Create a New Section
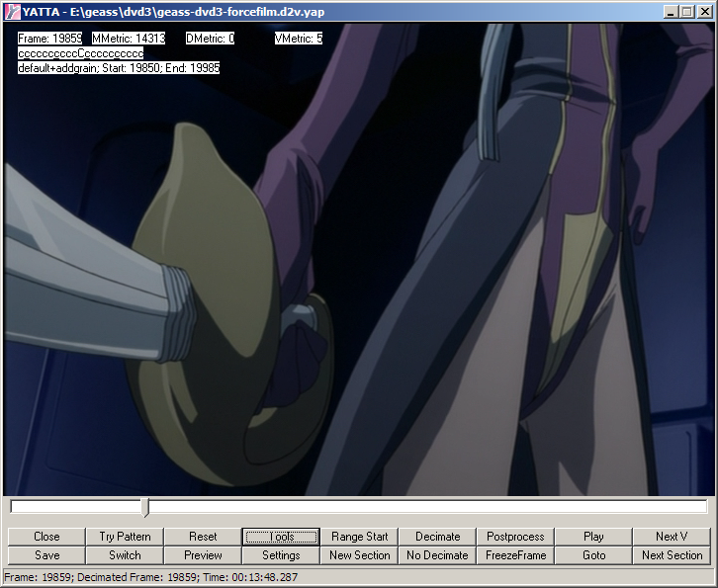 pyautogui.click(x=359, y=555)
